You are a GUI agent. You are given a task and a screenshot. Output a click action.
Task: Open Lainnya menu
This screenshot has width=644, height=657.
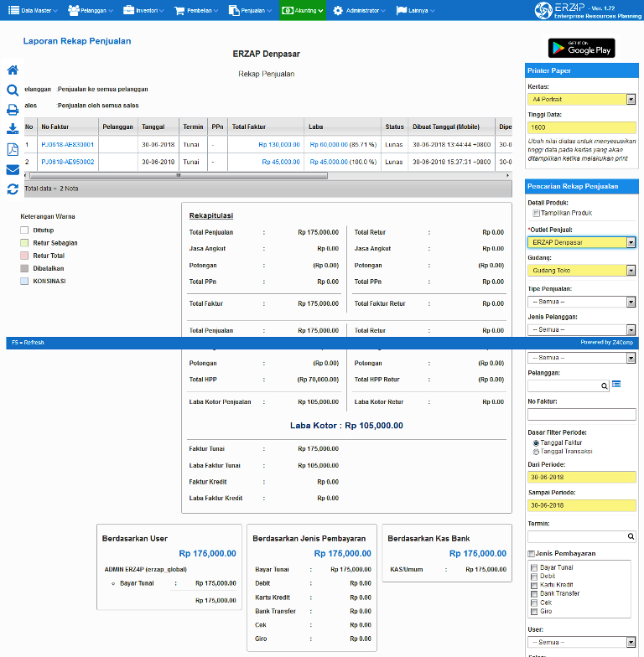click(x=415, y=10)
